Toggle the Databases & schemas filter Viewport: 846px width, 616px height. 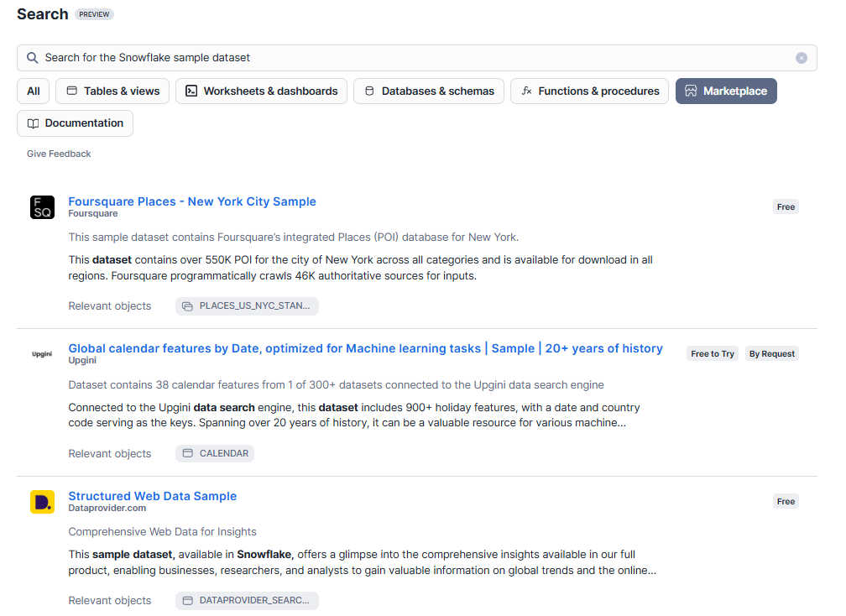pos(428,91)
